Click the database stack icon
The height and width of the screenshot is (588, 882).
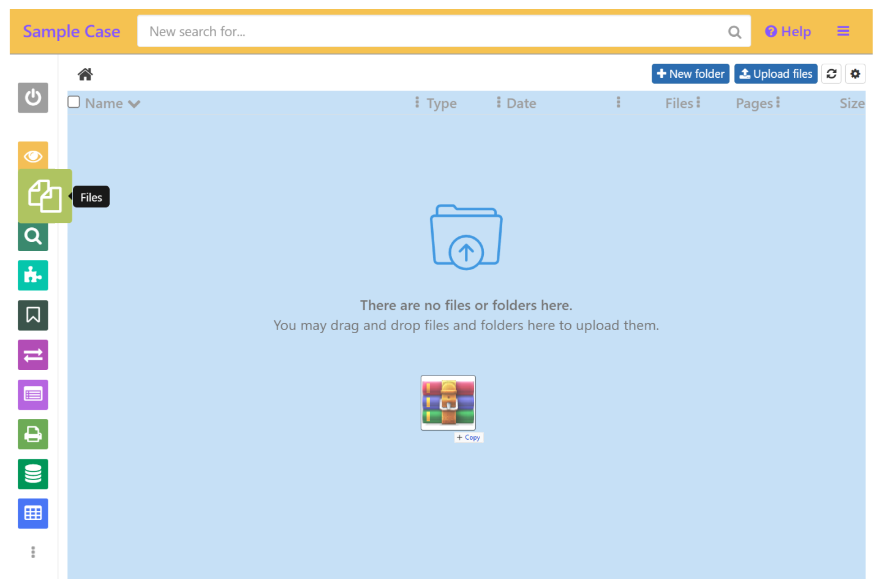(x=32, y=473)
